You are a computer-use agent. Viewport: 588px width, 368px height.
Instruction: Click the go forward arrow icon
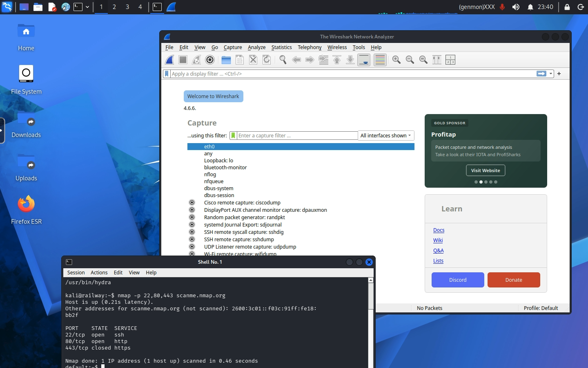310,60
